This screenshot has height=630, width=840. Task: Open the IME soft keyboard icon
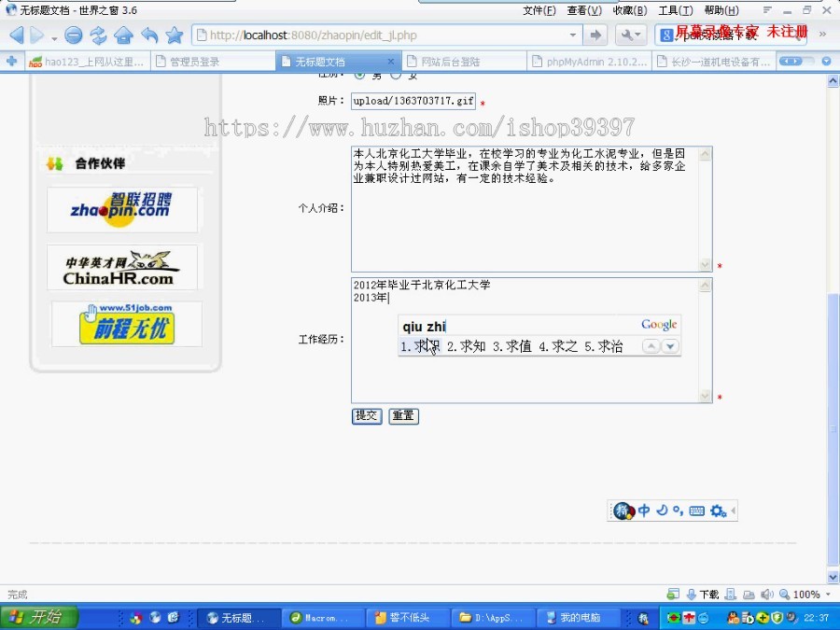coord(696,511)
